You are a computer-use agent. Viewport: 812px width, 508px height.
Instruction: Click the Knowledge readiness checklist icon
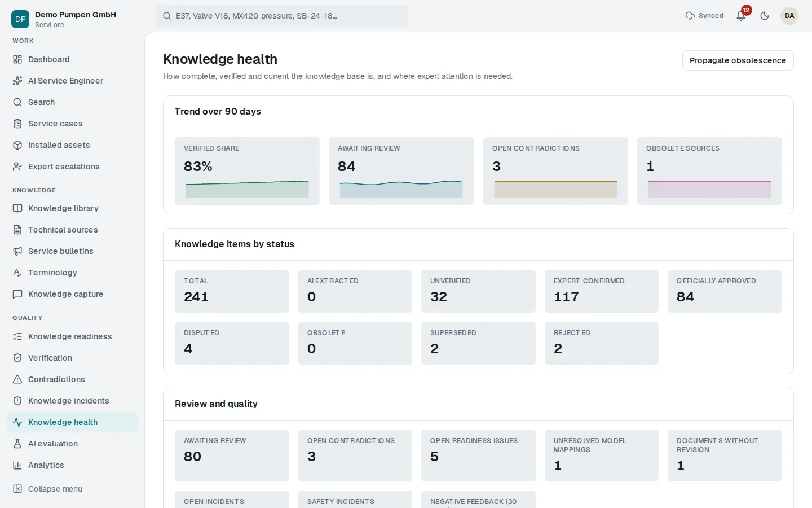pos(17,336)
